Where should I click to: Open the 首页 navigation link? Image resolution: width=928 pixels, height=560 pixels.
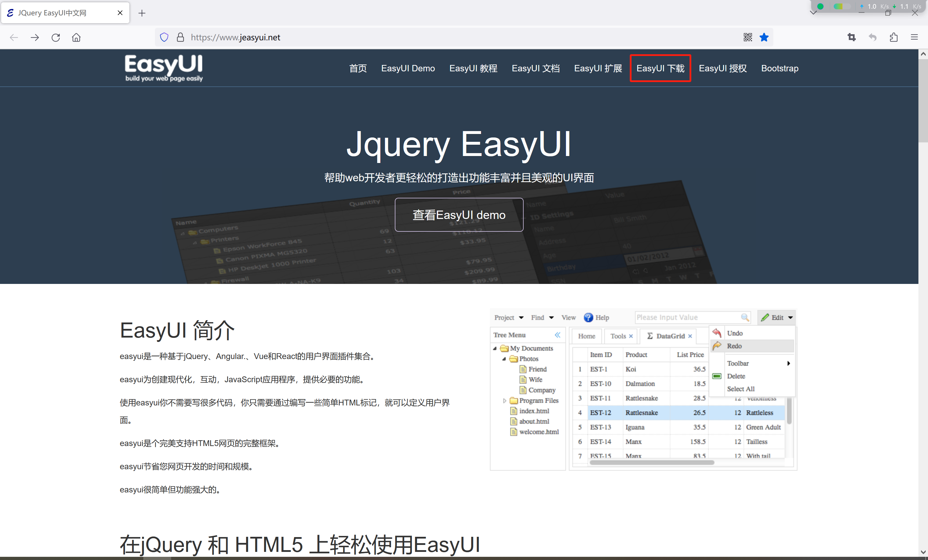click(358, 68)
